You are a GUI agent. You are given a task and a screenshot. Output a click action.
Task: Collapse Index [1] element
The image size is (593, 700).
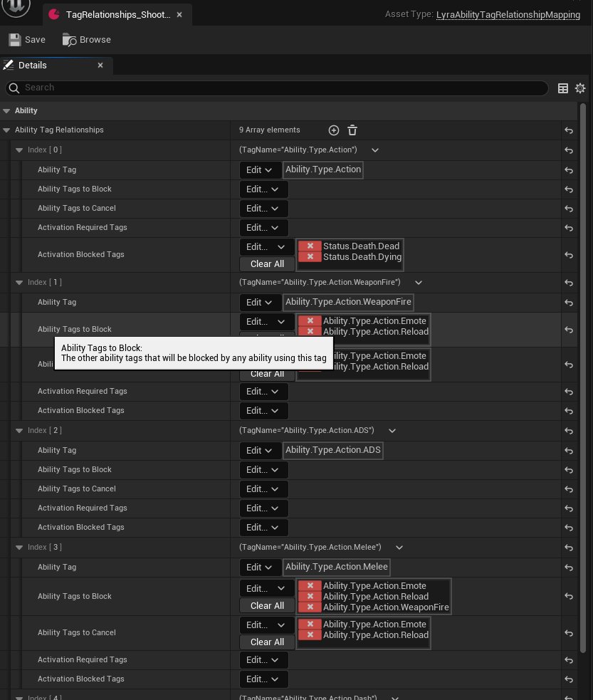(19, 283)
